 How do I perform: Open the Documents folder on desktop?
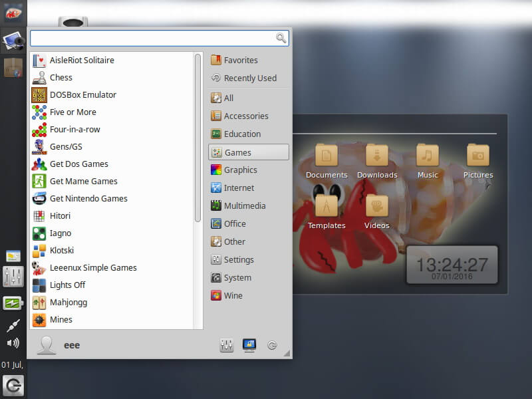click(x=326, y=161)
